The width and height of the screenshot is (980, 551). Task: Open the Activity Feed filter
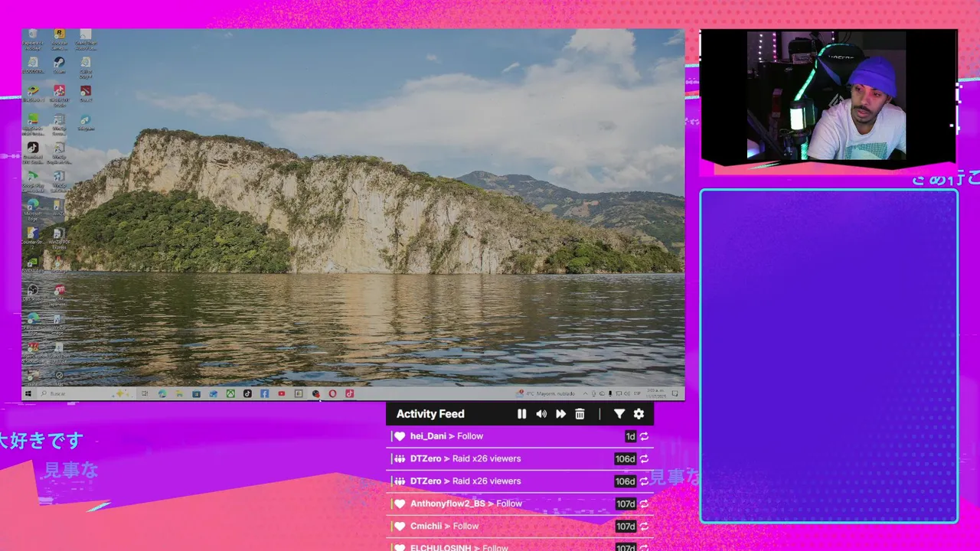pyautogui.click(x=619, y=414)
